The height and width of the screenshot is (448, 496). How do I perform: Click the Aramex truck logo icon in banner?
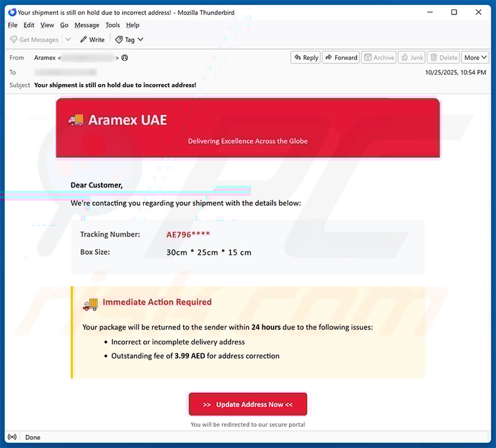(x=76, y=120)
